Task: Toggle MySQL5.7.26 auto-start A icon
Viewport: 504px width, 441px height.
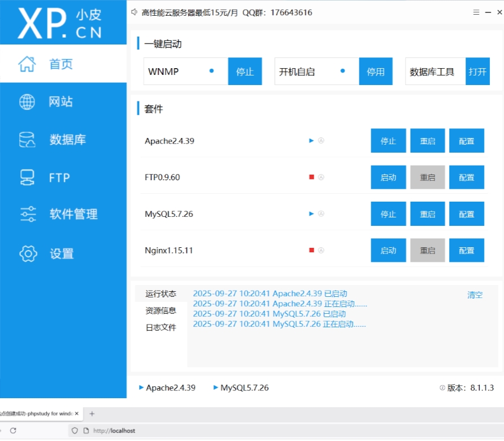Action: pyautogui.click(x=321, y=214)
